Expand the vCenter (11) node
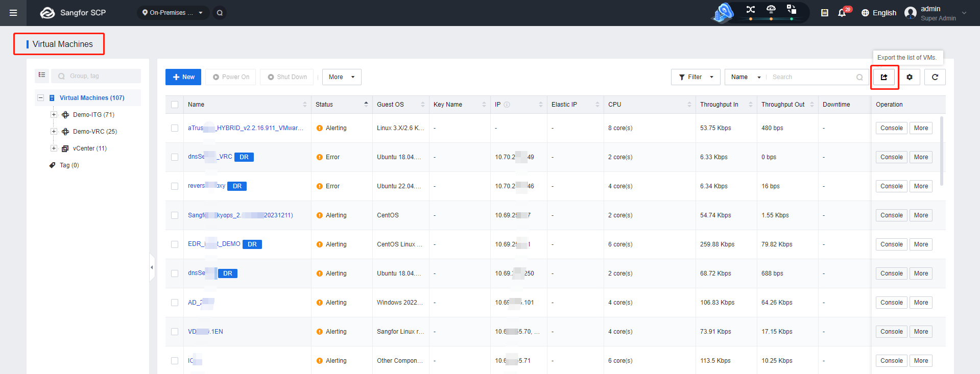This screenshot has width=980, height=374. tap(54, 148)
